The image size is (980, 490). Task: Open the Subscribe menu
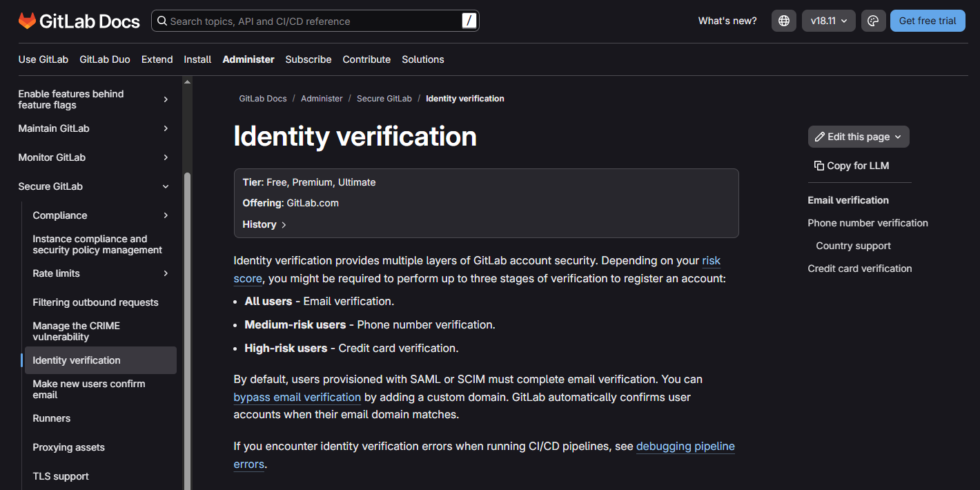coord(308,59)
